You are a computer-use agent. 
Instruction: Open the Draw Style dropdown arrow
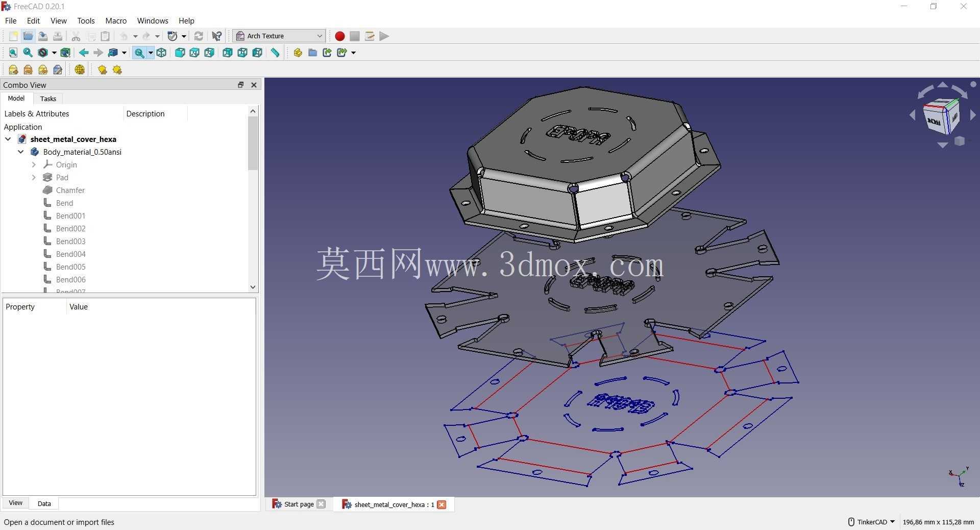(54, 53)
